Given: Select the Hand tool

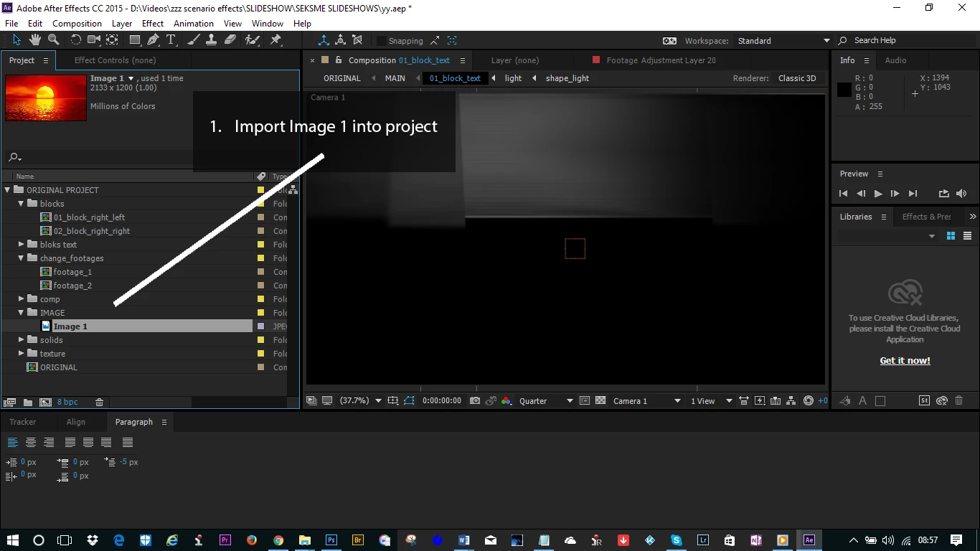Looking at the screenshot, I should [35, 40].
